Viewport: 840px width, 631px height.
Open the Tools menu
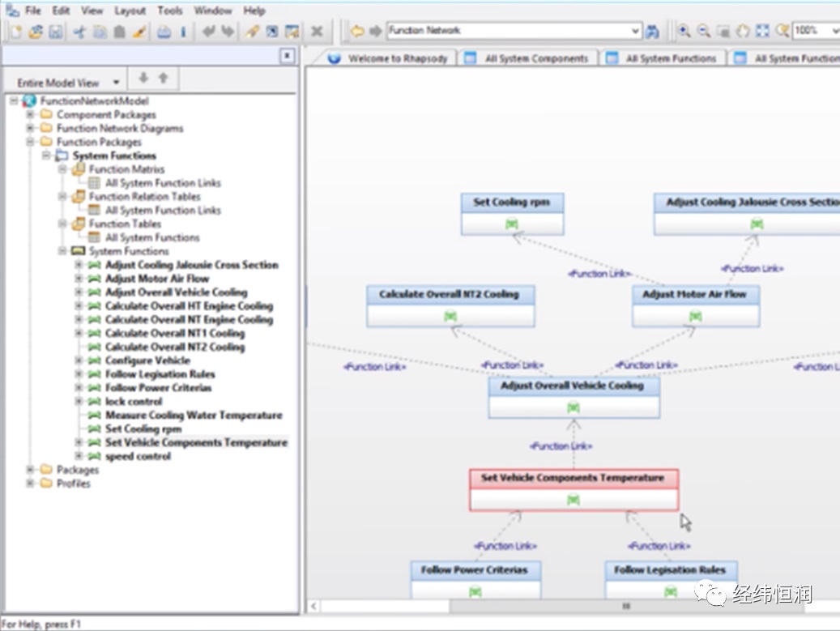coord(170,11)
